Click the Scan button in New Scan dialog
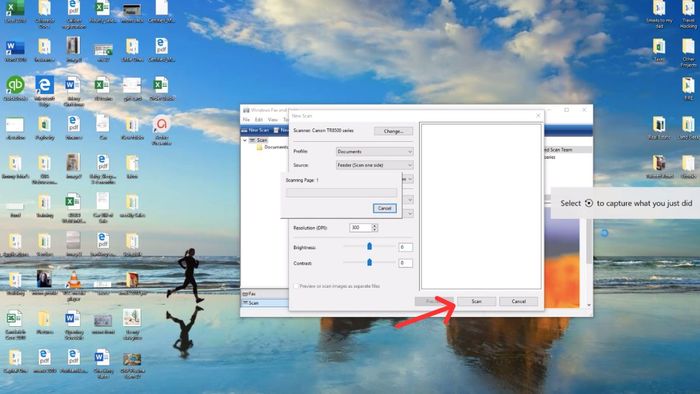Image resolution: width=700 pixels, height=394 pixels. pyautogui.click(x=476, y=302)
